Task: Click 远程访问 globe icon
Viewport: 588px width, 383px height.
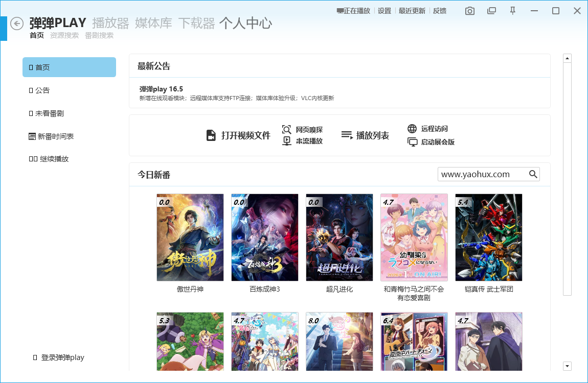Action: 412,129
